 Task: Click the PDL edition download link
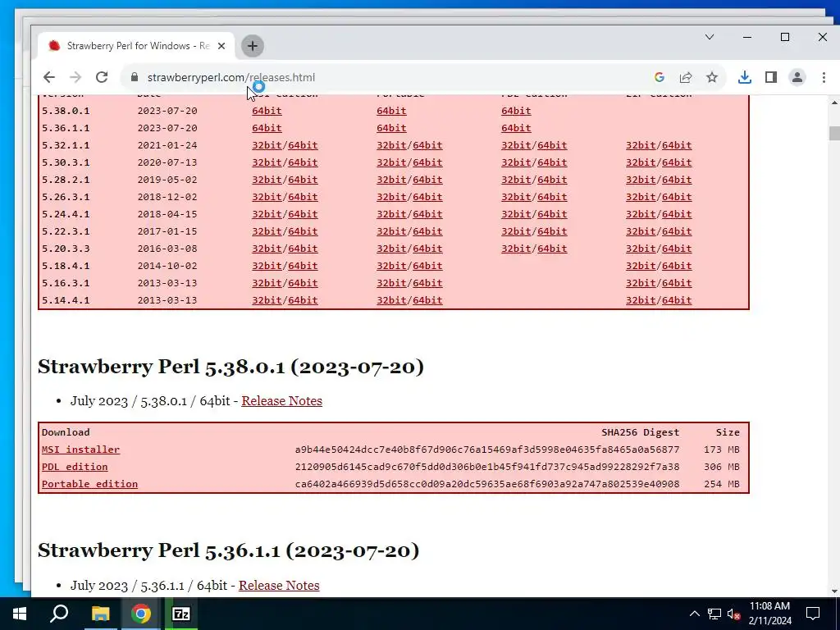(x=75, y=467)
